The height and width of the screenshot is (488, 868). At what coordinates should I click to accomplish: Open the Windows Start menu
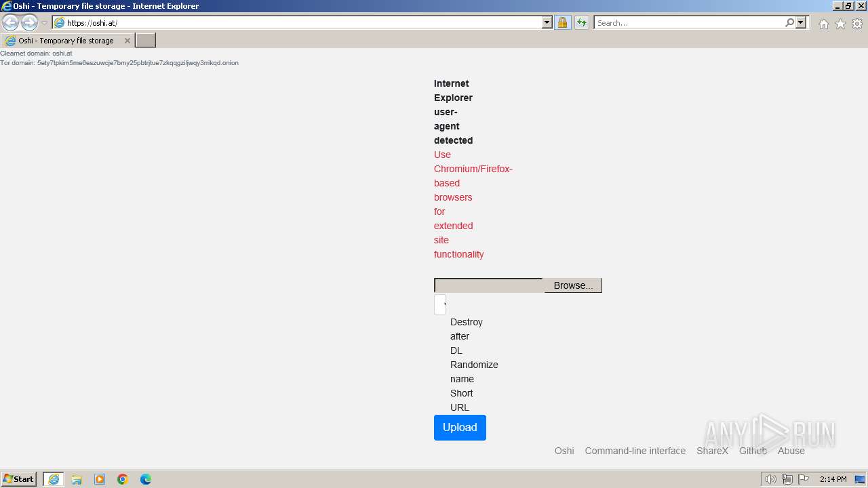[19, 479]
